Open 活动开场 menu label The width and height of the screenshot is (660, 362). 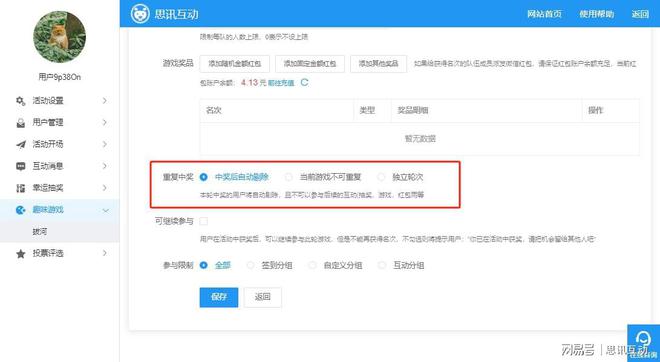point(48,144)
